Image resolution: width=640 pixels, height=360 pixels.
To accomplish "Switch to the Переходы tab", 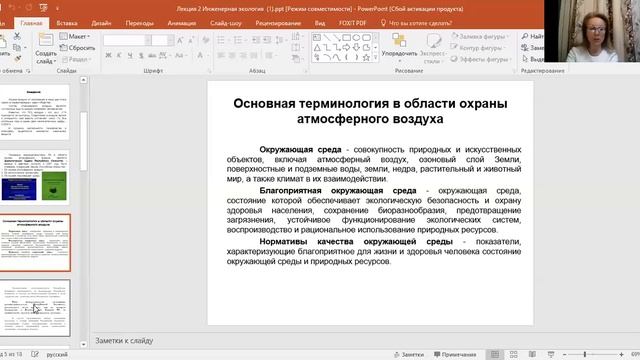I will (140, 23).
